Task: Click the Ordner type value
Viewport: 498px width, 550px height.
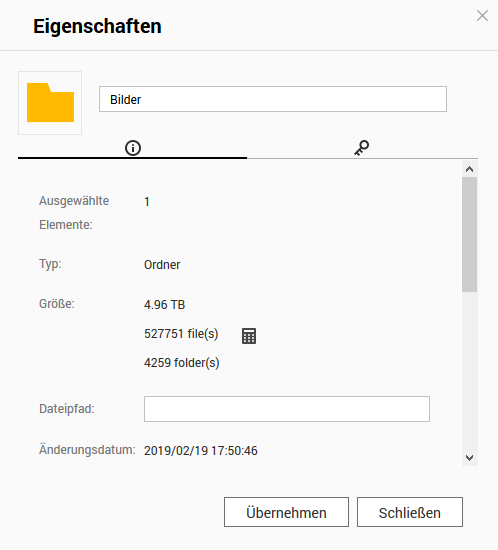Action: pyautogui.click(x=162, y=264)
